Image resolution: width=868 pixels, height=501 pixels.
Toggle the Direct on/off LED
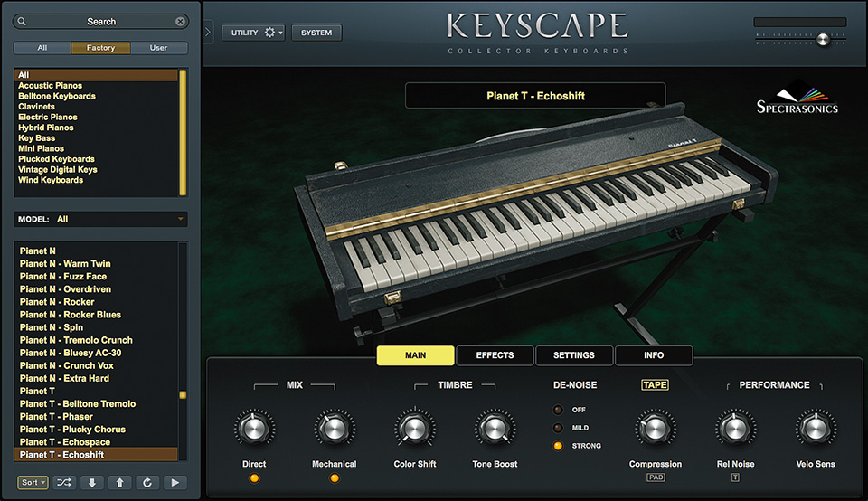254,478
